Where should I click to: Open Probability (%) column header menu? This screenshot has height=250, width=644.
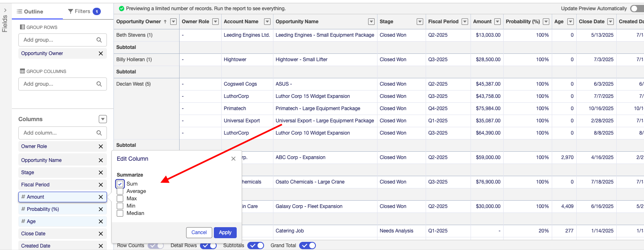546,22
